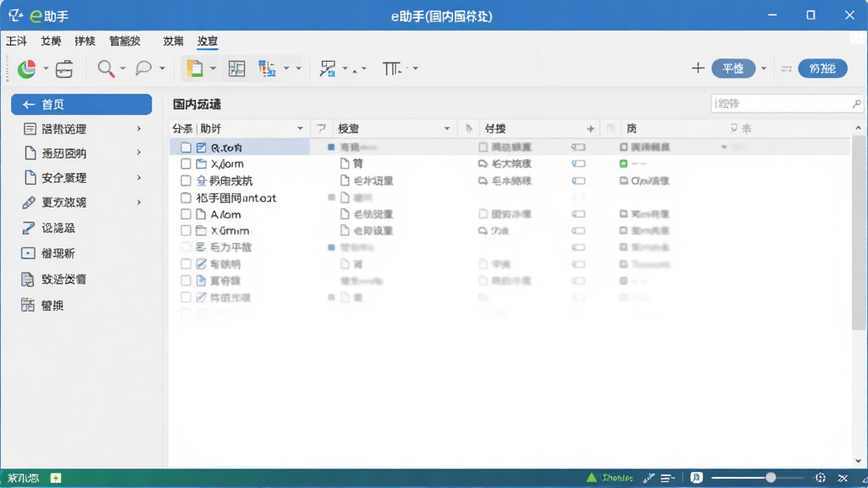This screenshot has width=868, height=488.
Task: Click the plus icon beside the blue pill button
Action: [x=698, y=68]
